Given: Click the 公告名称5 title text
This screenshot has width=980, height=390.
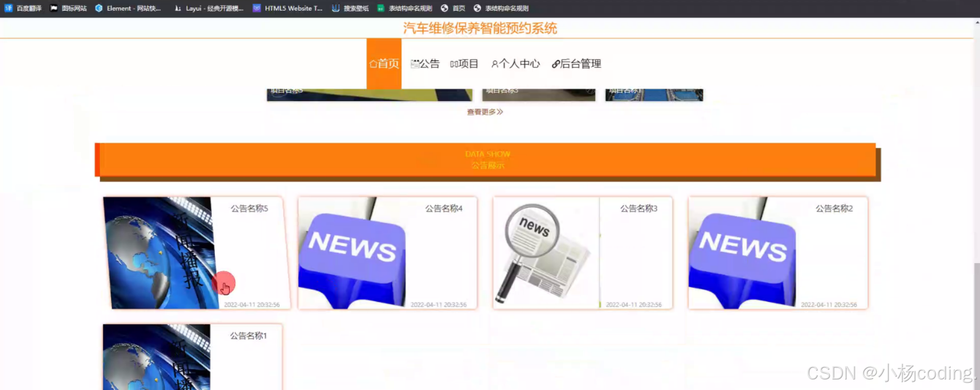Looking at the screenshot, I should click(249, 208).
